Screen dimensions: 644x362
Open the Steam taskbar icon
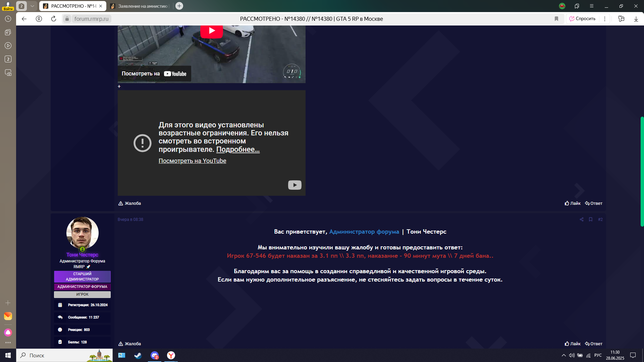pos(138,355)
